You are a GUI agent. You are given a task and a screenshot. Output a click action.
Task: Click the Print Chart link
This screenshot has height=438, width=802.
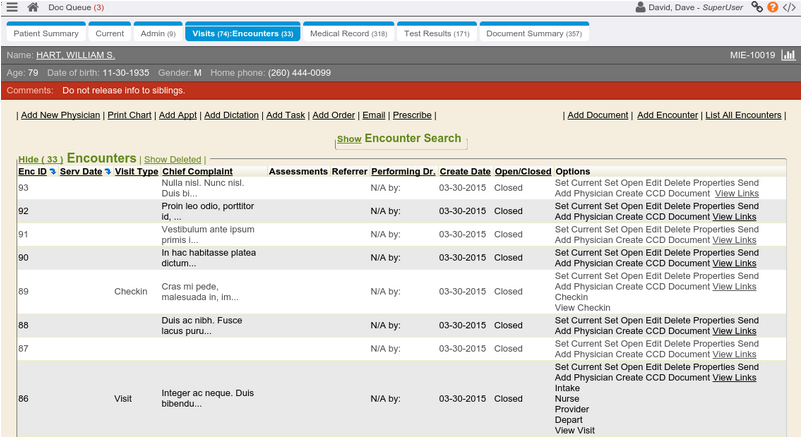130,115
